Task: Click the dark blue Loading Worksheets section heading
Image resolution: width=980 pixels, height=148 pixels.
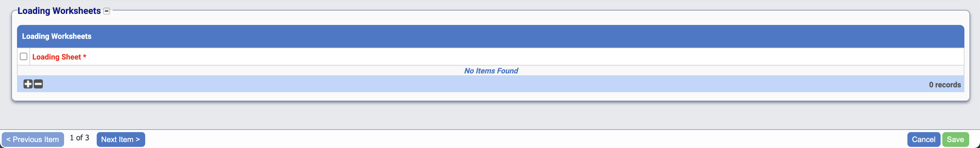Action: click(x=59, y=11)
